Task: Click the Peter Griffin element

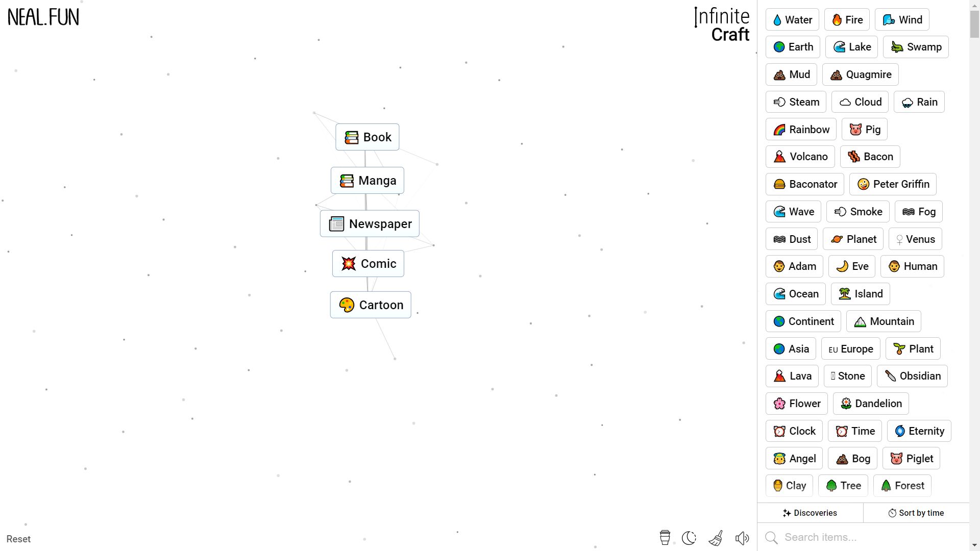Action: 893,184
